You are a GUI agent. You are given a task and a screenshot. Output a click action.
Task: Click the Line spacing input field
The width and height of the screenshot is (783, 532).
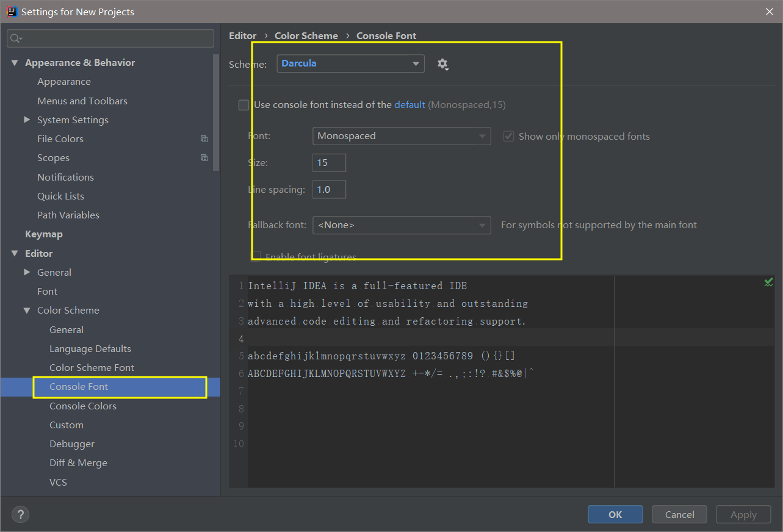pos(329,190)
